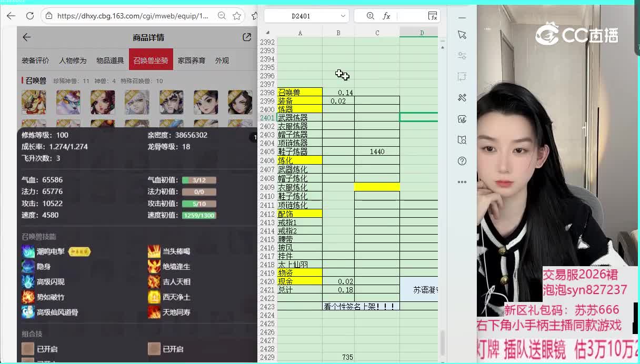Viewport: 640px width, 364px height.
Task: Open the fourth summon beast portrait
Action: tap(137, 102)
